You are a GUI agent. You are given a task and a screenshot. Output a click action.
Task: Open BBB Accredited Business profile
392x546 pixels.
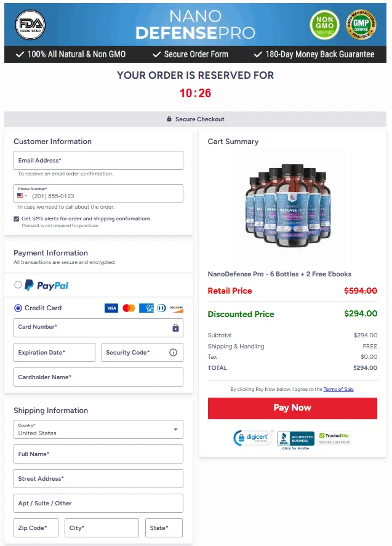point(295,439)
